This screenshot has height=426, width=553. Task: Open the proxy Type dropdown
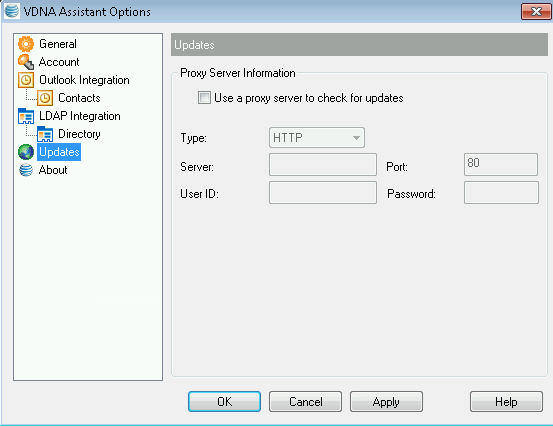pyautogui.click(x=317, y=138)
